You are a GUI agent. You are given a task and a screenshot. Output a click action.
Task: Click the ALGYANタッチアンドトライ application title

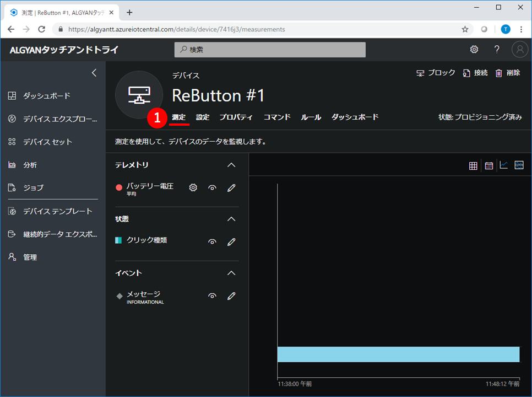pyautogui.click(x=64, y=50)
